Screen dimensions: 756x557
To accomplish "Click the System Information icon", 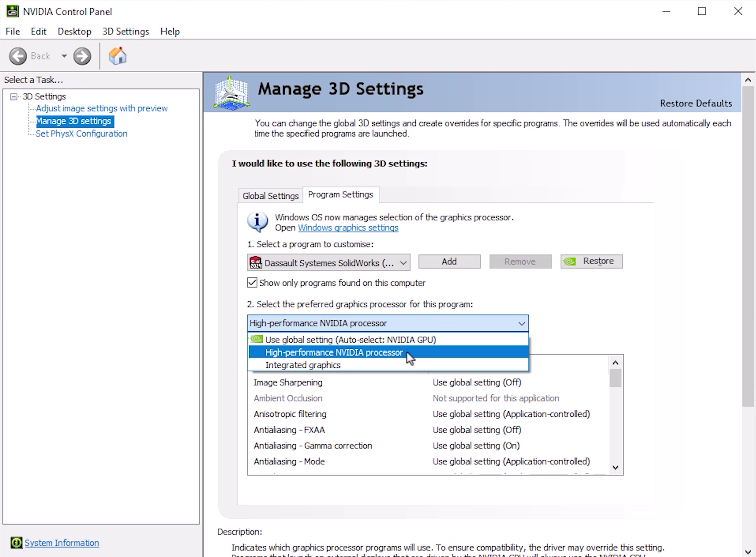I will [x=16, y=543].
